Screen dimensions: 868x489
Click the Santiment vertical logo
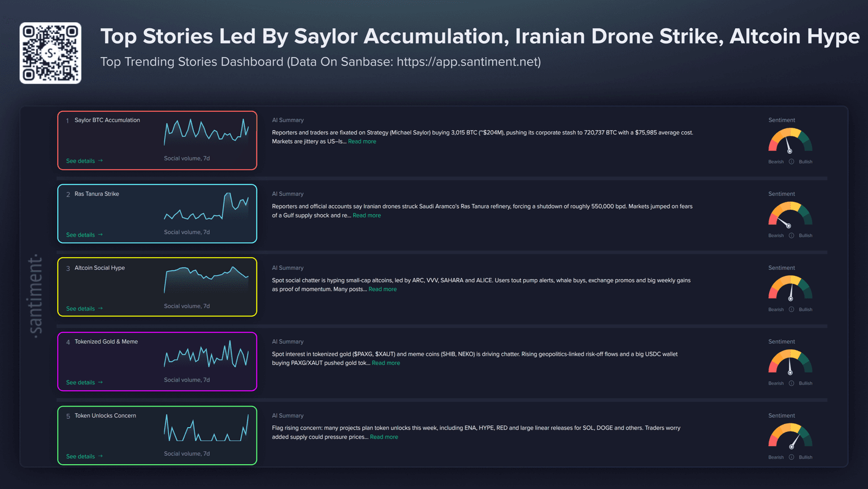(x=35, y=296)
